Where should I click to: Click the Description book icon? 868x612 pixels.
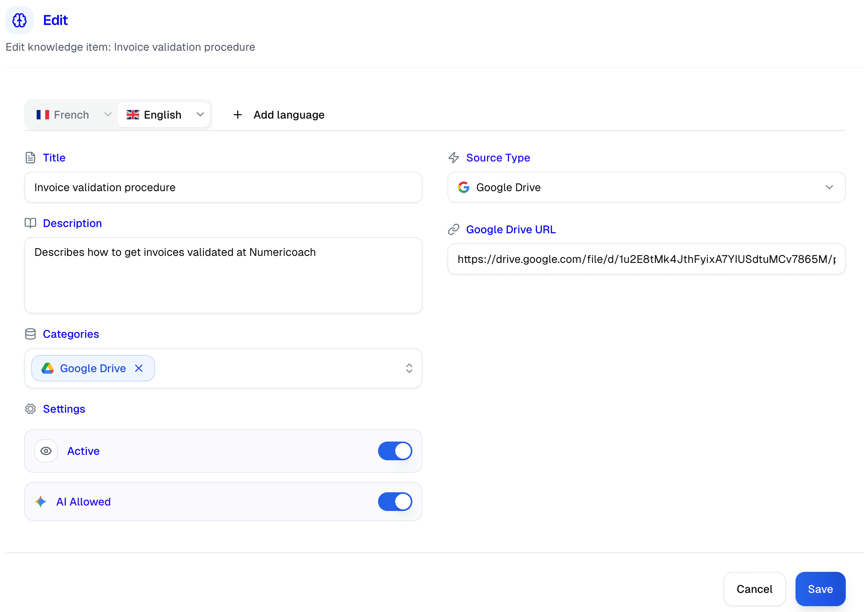(30, 223)
